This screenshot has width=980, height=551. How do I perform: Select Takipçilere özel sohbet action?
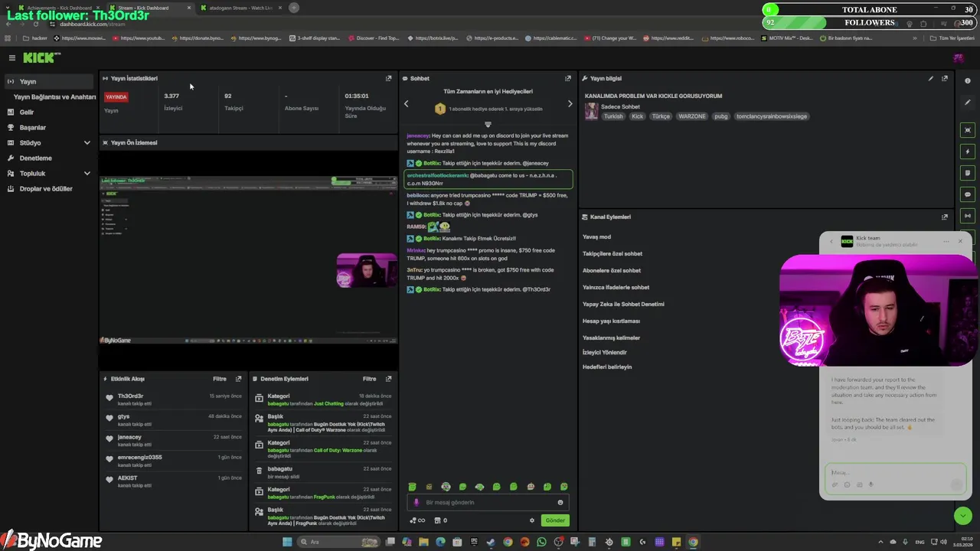pyautogui.click(x=612, y=253)
